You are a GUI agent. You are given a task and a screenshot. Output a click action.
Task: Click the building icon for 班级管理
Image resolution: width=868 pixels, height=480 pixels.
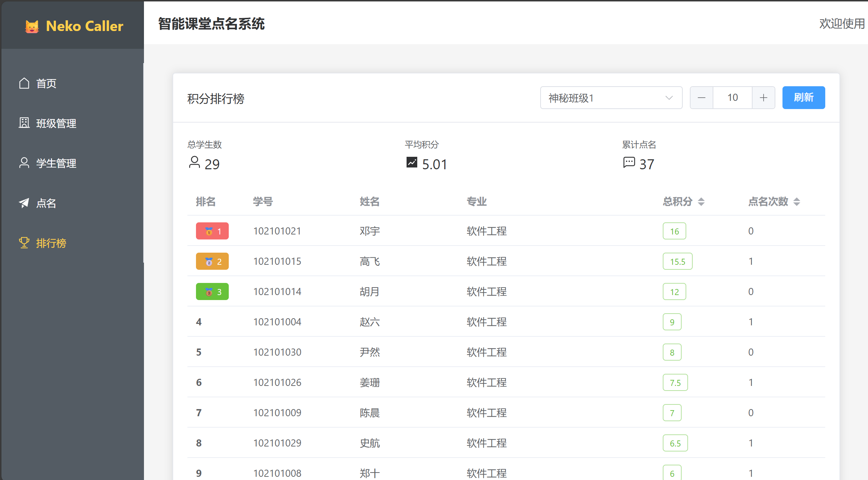click(24, 123)
